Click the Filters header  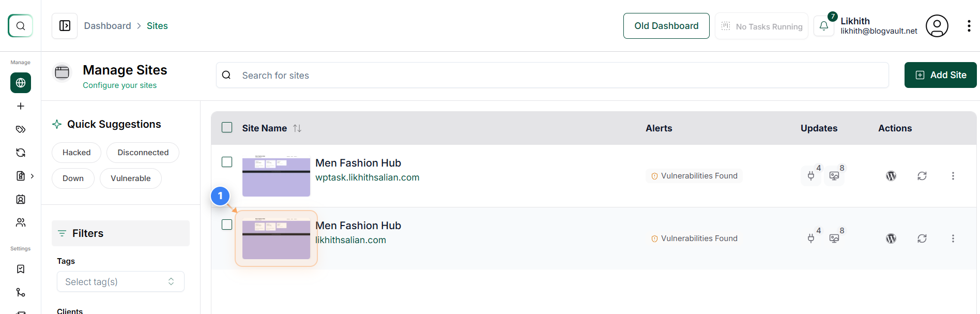120,233
